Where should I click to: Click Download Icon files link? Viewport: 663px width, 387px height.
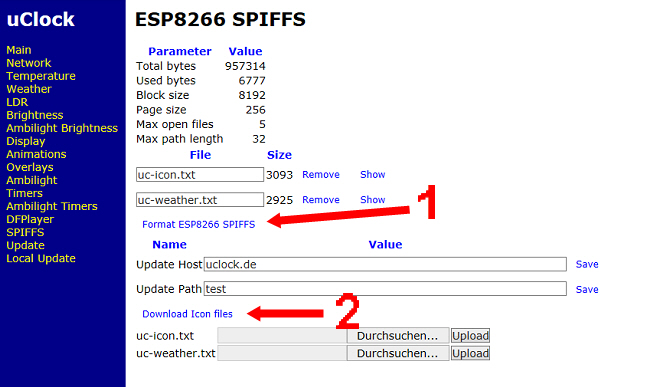[x=187, y=314]
